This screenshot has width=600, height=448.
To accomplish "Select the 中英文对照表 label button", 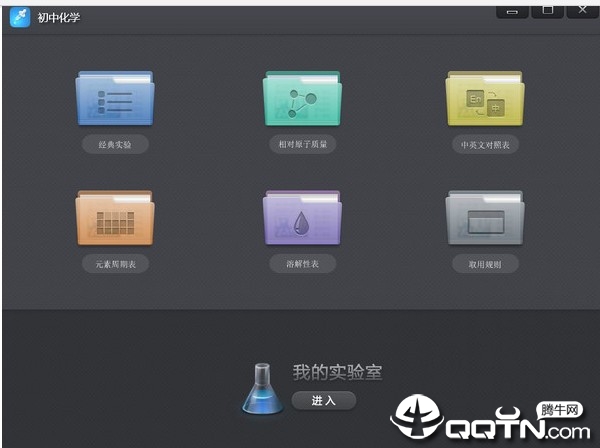I will (485, 145).
